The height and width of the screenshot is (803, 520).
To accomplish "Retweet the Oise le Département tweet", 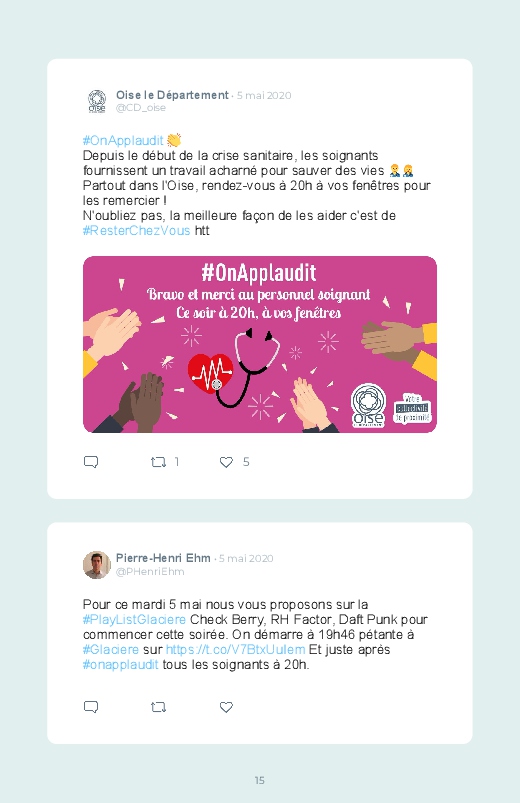I will tap(158, 462).
